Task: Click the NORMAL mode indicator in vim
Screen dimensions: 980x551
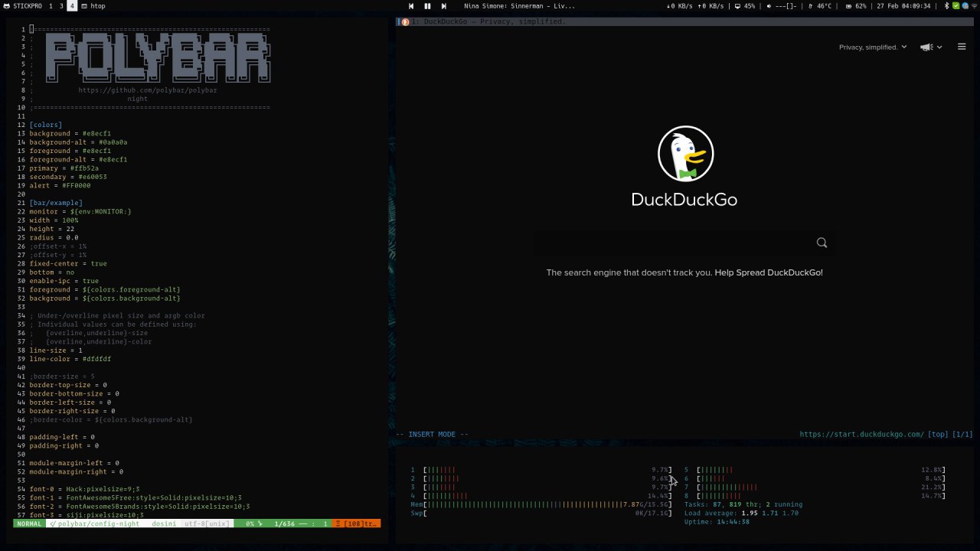Action: click(x=29, y=523)
